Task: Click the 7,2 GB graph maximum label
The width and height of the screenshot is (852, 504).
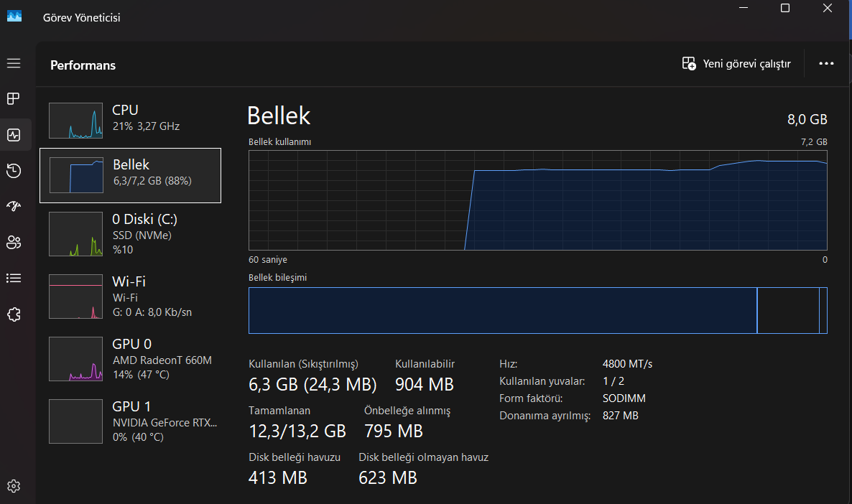Action: (x=814, y=141)
